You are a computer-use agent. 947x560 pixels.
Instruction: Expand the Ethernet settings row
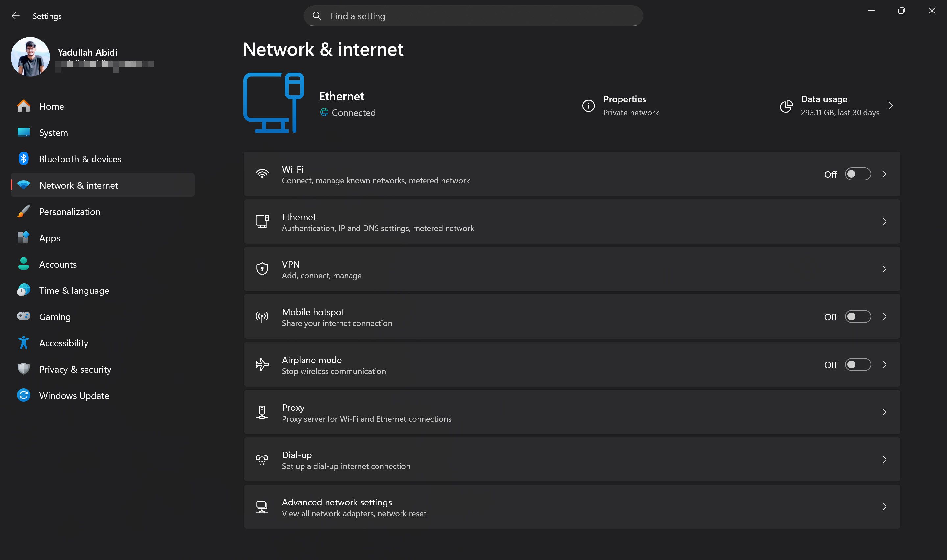[885, 222]
